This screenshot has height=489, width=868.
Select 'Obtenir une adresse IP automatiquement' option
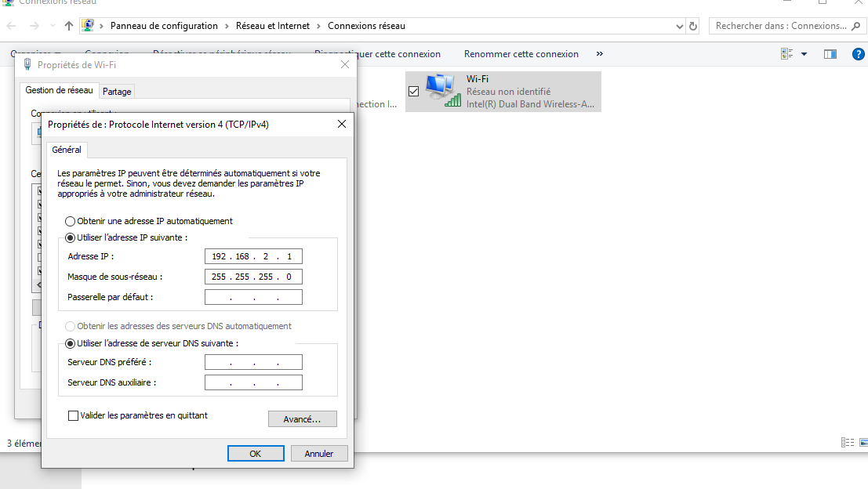tap(71, 221)
